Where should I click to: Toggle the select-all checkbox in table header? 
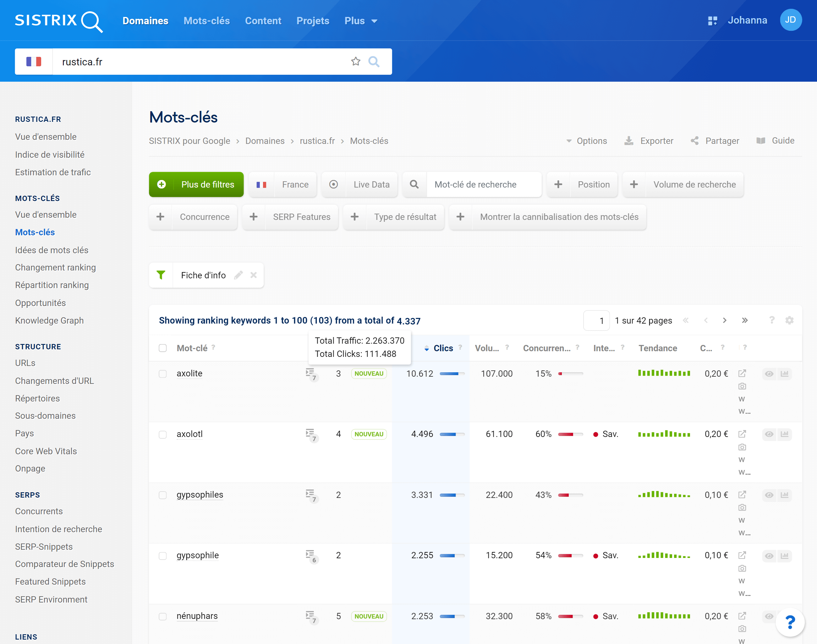[162, 347]
